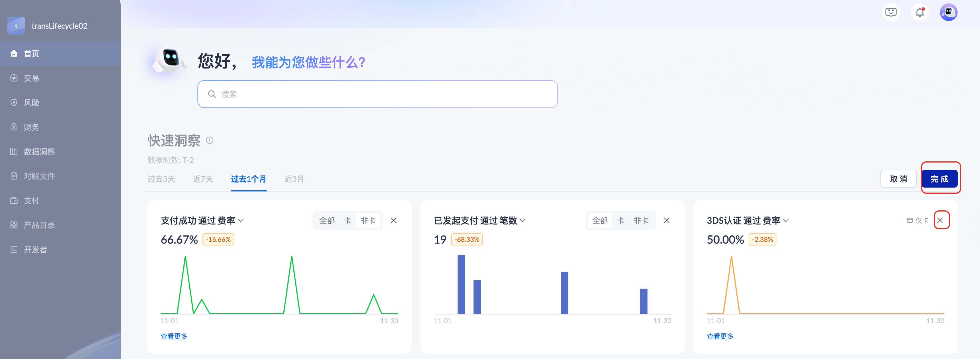Expand the 支付成功 通过 费率 metric dropdown

click(x=241, y=220)
